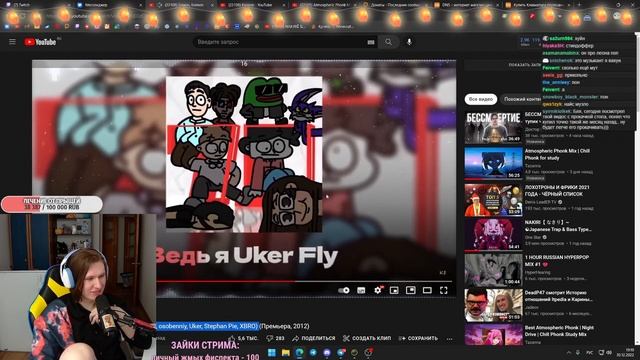Screen dimensions: 640x360
Task: Toggle the autoplay switch in player
Action: 344,290
